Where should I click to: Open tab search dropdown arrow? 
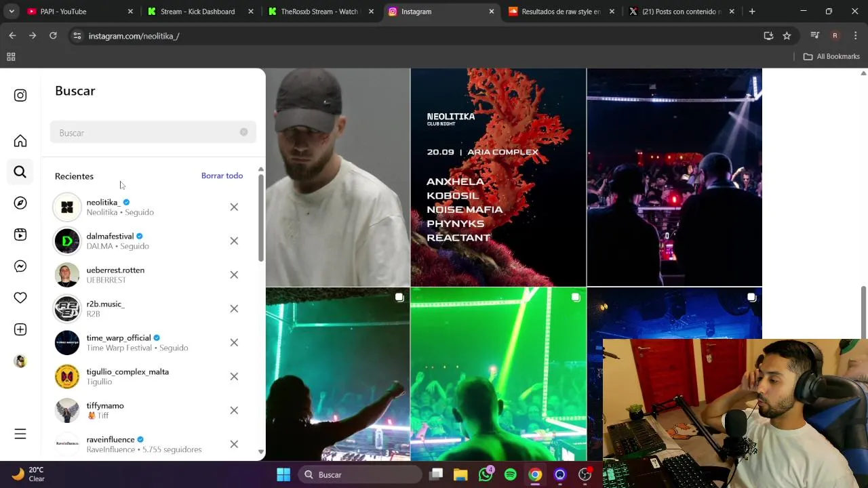tap(12, 12)
